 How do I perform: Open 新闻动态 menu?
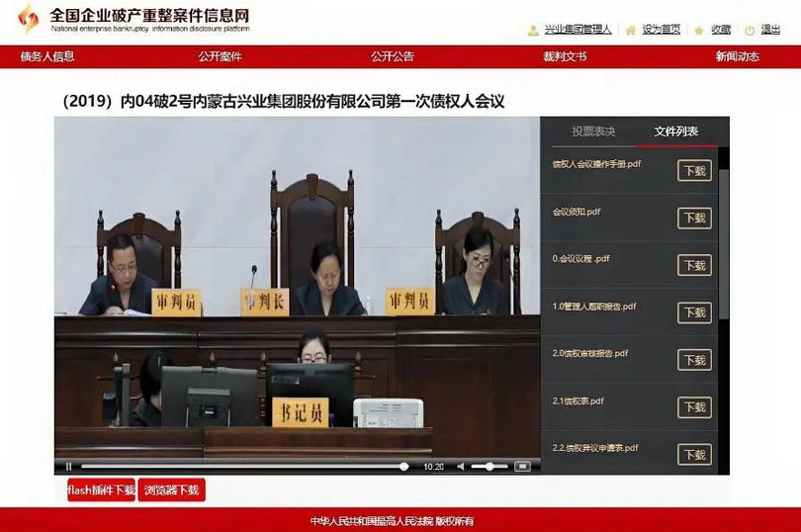point(737,56)
